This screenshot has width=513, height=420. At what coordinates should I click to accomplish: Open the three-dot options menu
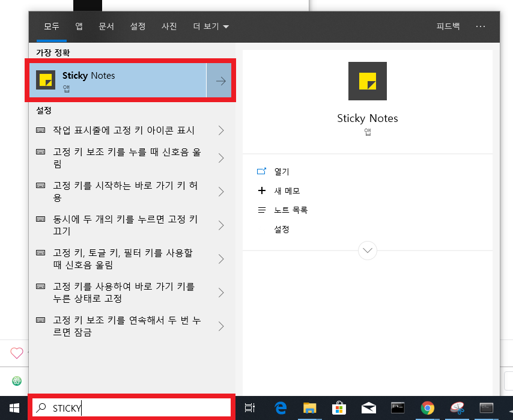[481, 26]
